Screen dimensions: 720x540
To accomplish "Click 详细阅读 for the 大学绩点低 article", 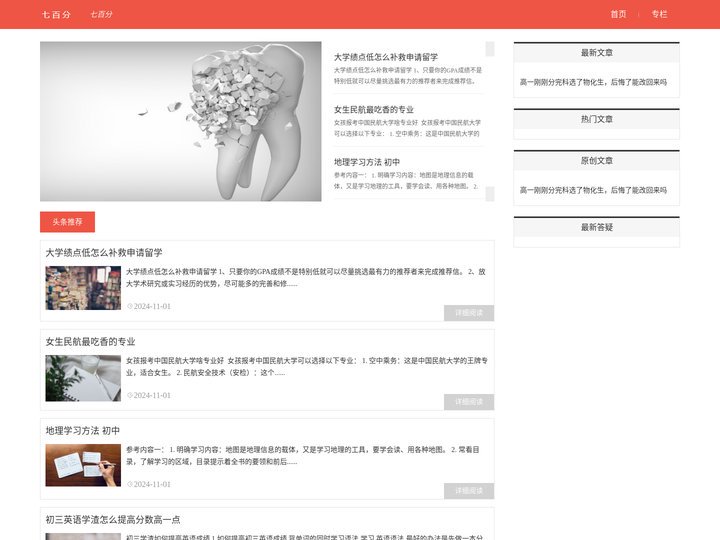I will pos(469,313).
